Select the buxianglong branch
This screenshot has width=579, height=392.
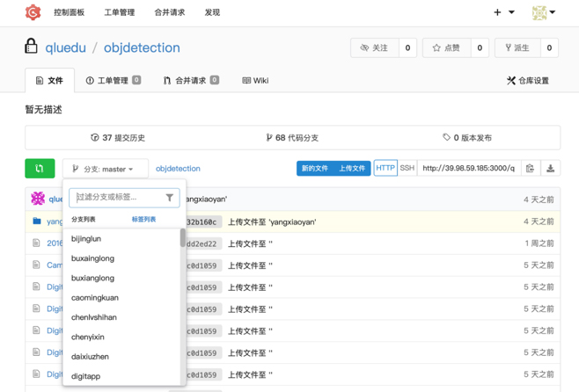click(121, 278)
